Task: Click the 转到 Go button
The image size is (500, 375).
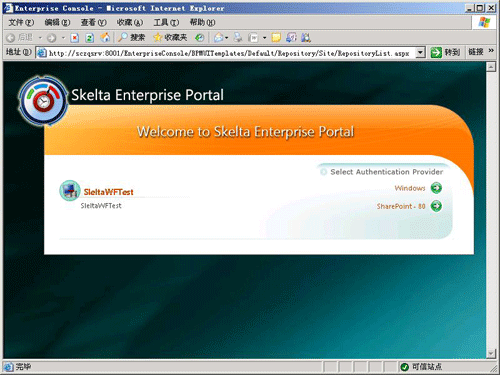Action: (x=445, y=52)
